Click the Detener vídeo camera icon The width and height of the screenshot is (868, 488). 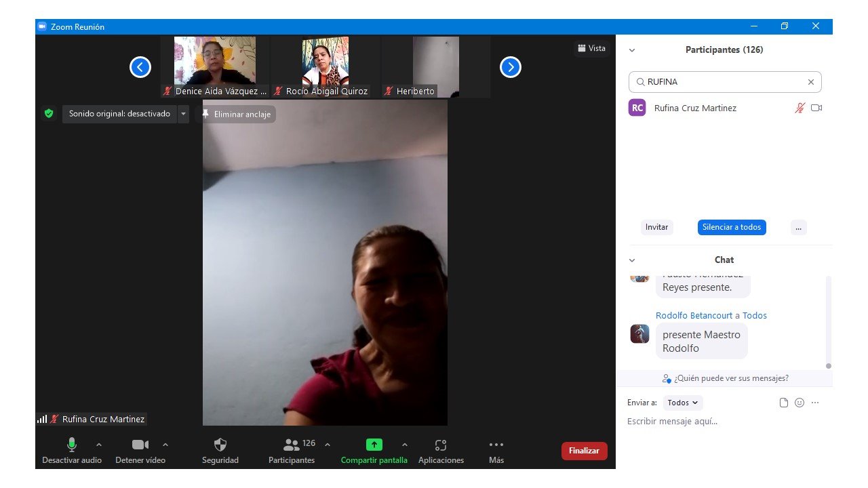point(140,445)
